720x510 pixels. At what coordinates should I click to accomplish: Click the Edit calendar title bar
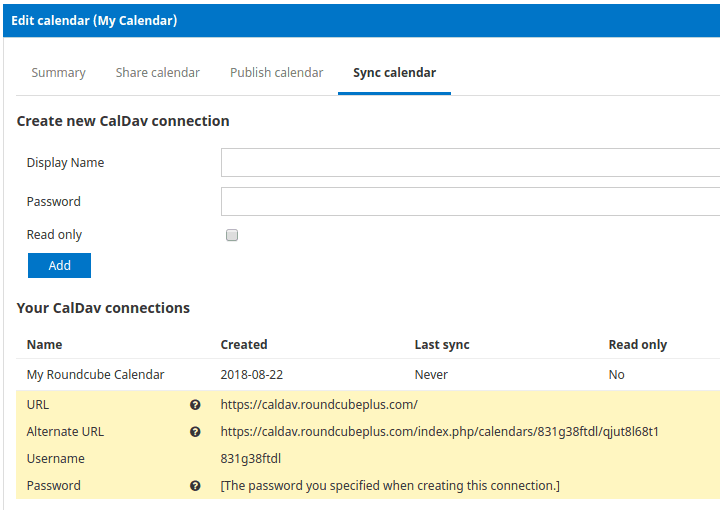[361, 21]
